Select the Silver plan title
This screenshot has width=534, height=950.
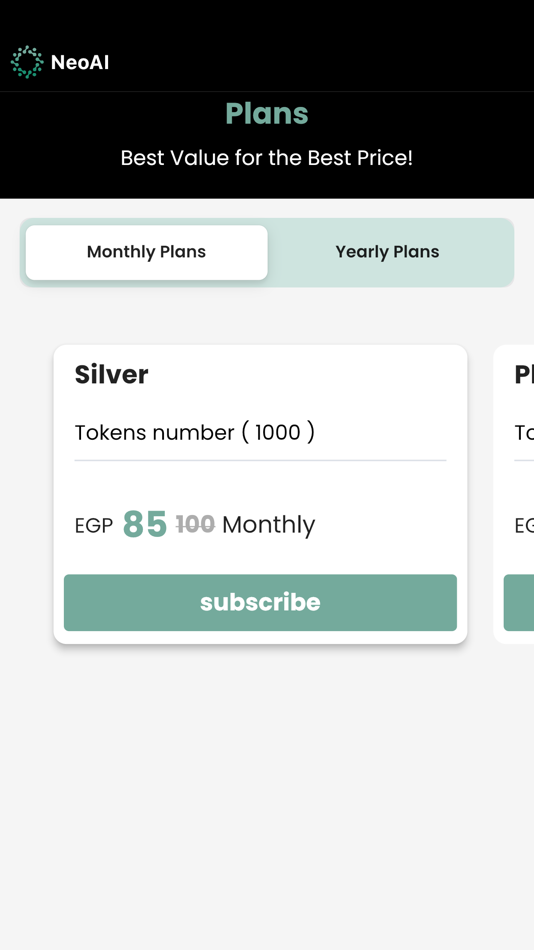click(x=112, y=374)
